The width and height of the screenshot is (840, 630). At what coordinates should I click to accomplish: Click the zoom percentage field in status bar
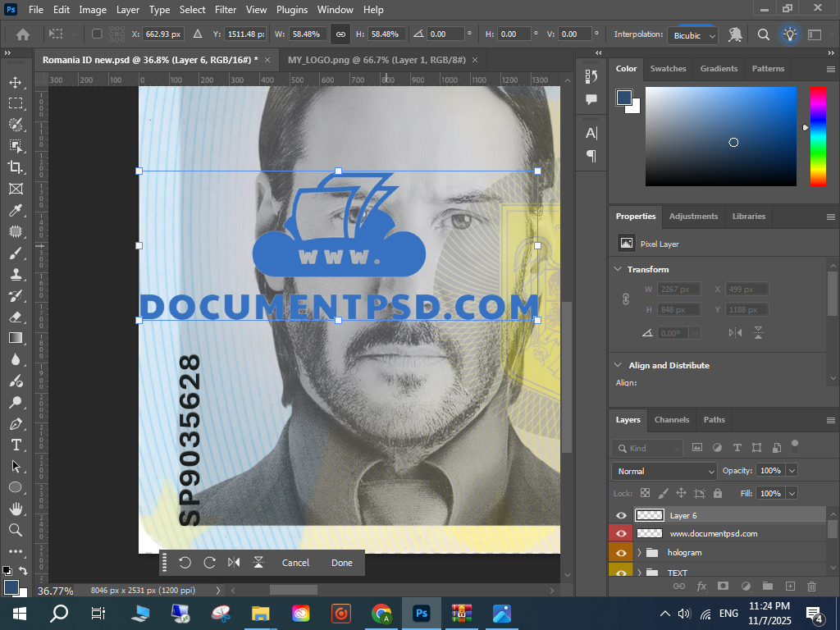[x=56, y=591]
